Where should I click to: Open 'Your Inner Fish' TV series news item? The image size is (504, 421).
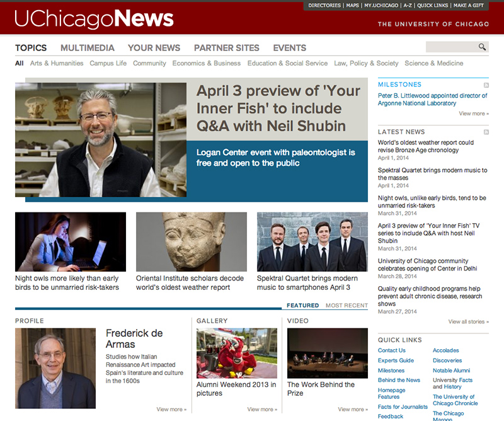point(428,233)
